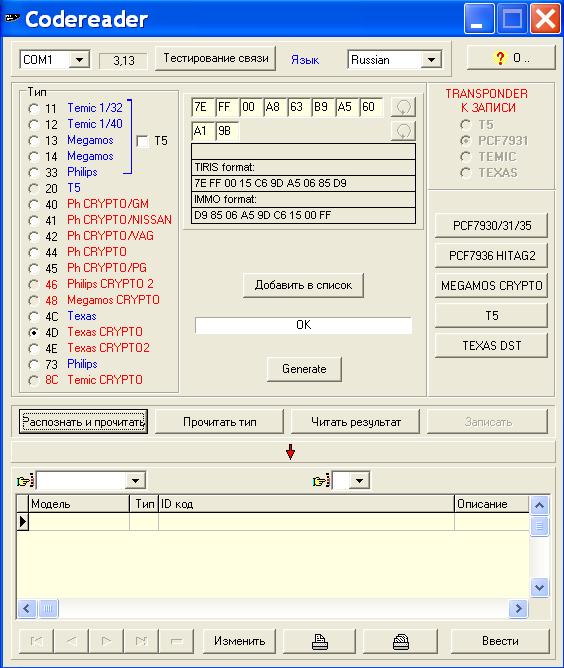Select type 41 Ph CRYPTO/NISSAN

(x=34, y=220)
